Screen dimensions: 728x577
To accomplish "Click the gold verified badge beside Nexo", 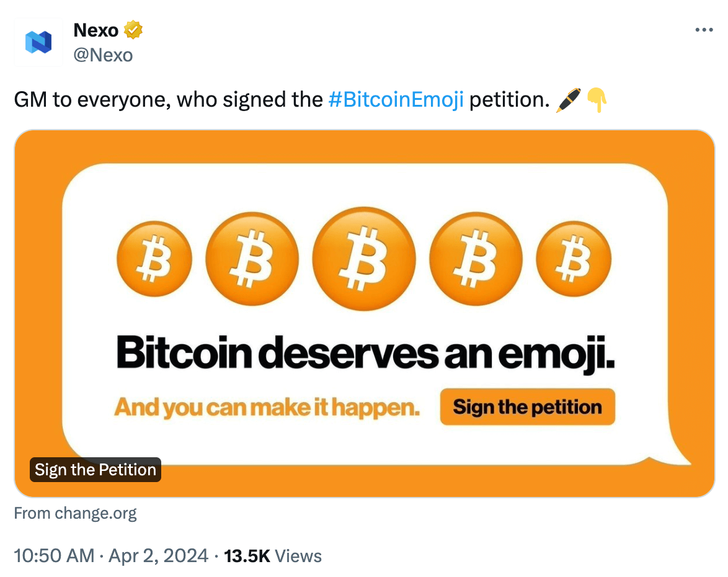I will (x=133, y=29).
